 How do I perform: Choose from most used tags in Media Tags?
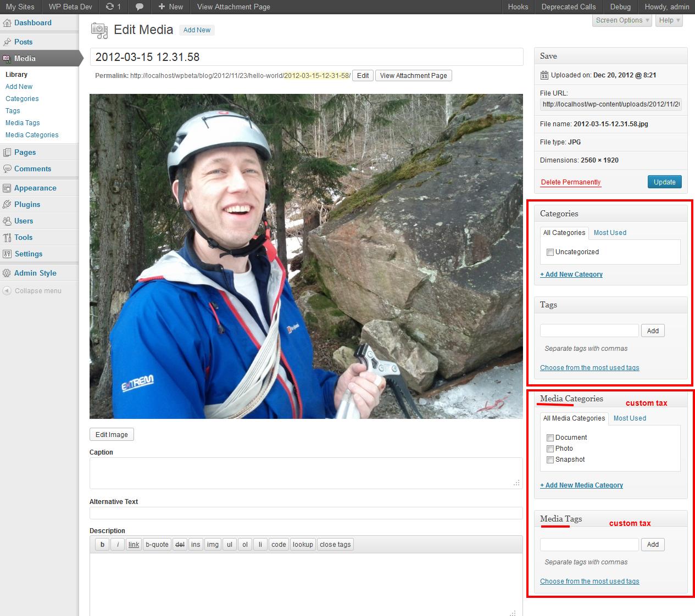point(590,581)
